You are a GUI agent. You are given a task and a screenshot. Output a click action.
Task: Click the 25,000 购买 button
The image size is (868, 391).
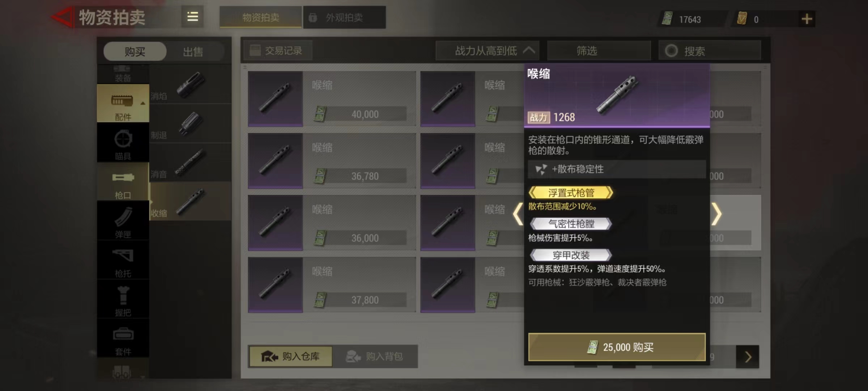[x=617, y=347]
